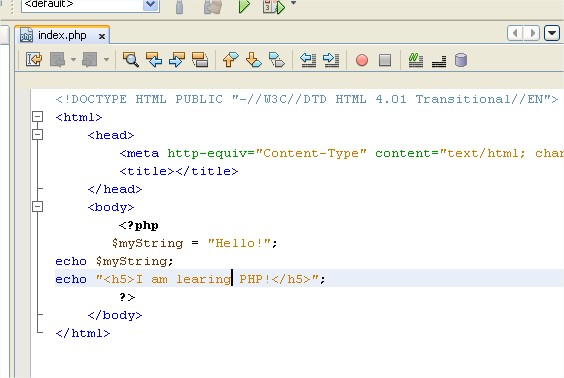Click the Uncomment icon
Screen dimensions: 564x378
coord(439,61)
